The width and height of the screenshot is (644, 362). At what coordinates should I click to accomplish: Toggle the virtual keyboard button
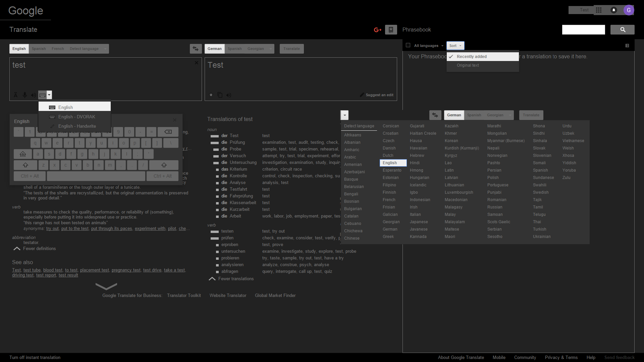42,95
